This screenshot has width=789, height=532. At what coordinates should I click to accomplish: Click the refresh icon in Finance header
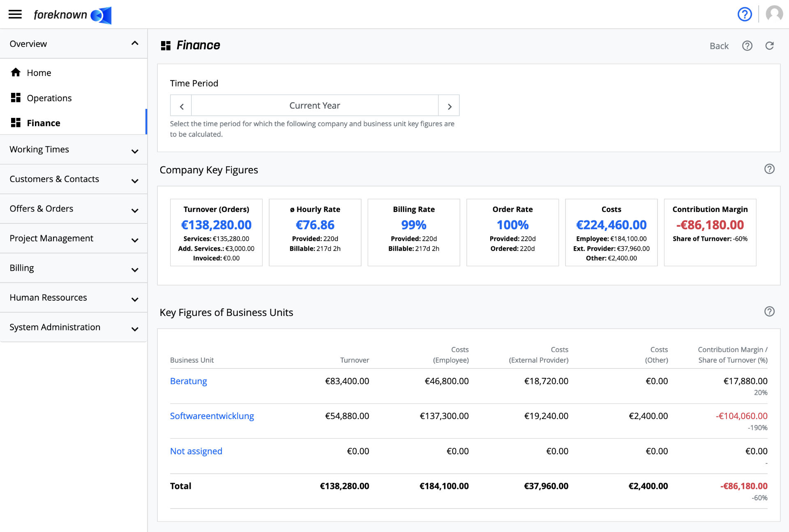coord(770,45)
